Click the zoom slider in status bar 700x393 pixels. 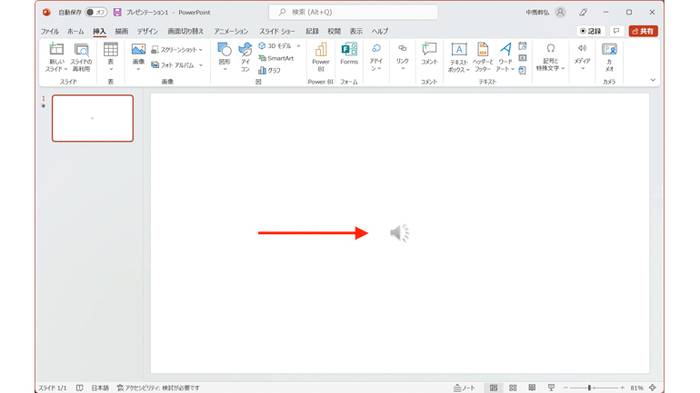594,388
